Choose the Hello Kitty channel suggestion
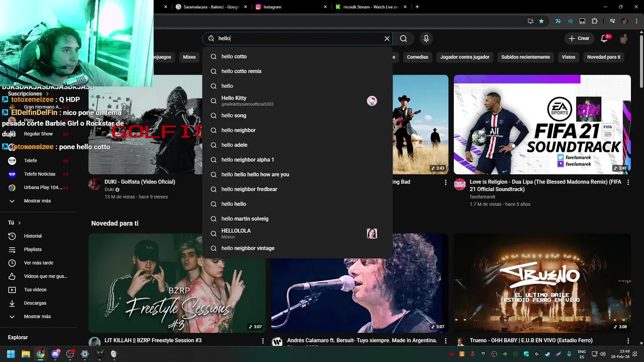644x362 pixels. tap(297, 101)
